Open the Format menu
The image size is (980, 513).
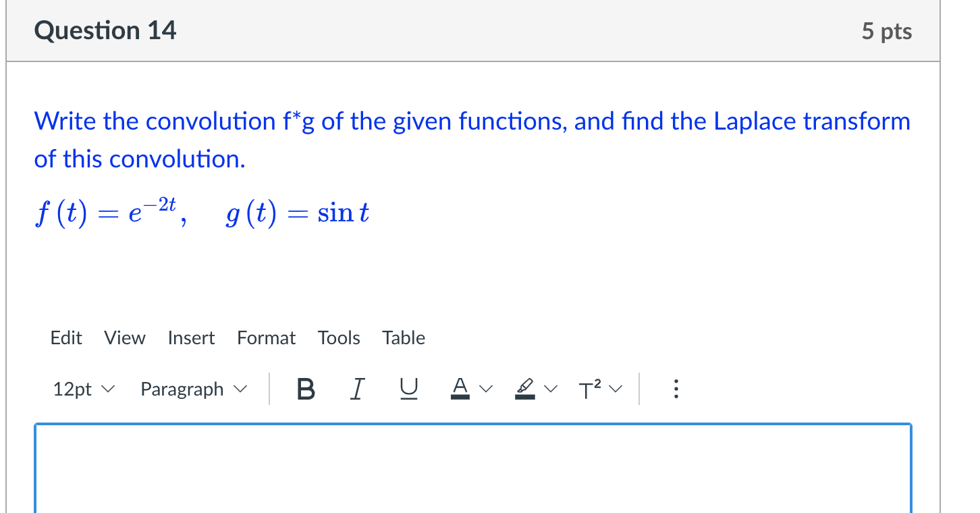click(x=266, y=337)
